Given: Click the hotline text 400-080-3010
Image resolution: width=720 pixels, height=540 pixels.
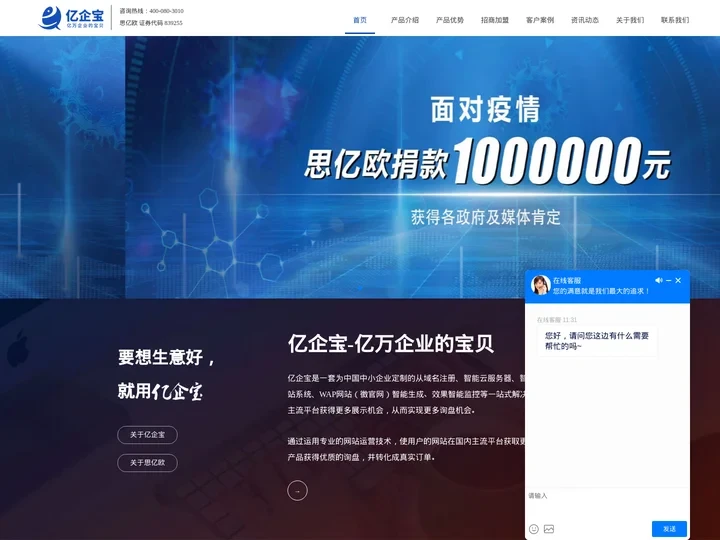Looking at the screenshot, I should click(x=166, y=11).
